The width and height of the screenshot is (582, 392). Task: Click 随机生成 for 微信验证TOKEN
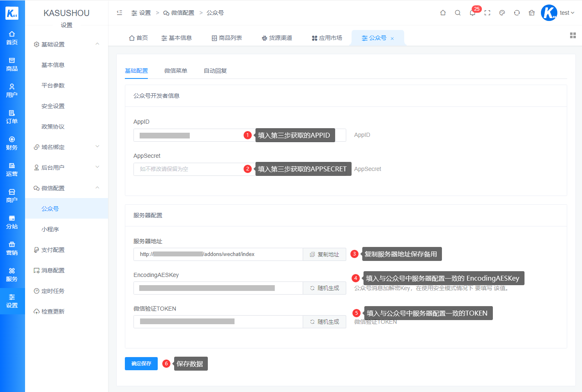coord(324,322)
